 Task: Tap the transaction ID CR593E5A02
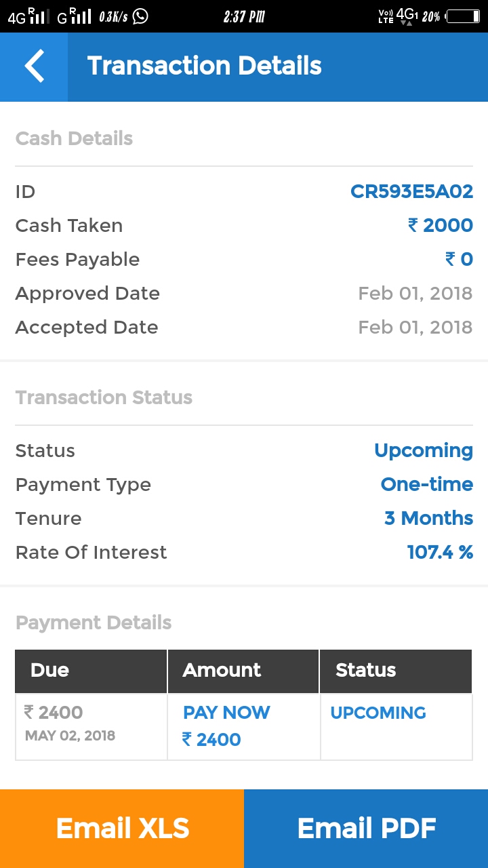coord(411,192)
